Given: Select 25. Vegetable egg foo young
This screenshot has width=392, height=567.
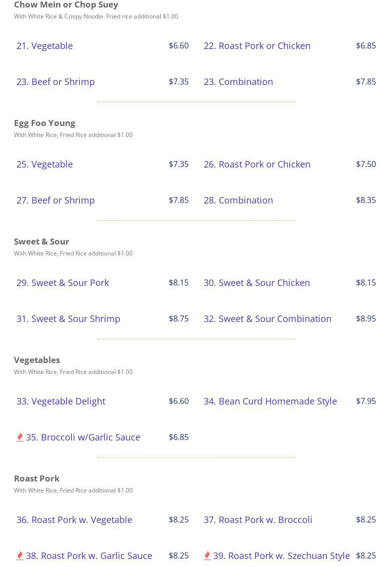Looking at the screenshot, I should click(44, 164).
